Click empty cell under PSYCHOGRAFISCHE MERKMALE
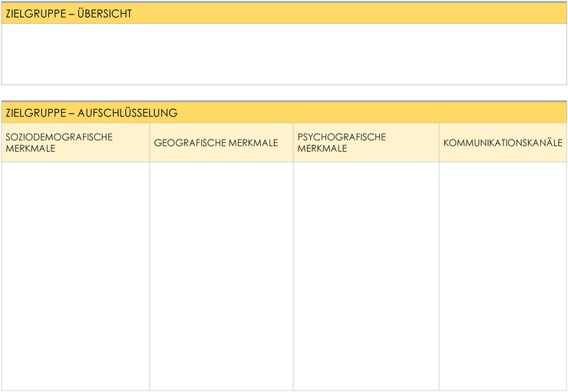Viewport: 568px width, 392px height. pyautogui.click(x=366, y=276)
